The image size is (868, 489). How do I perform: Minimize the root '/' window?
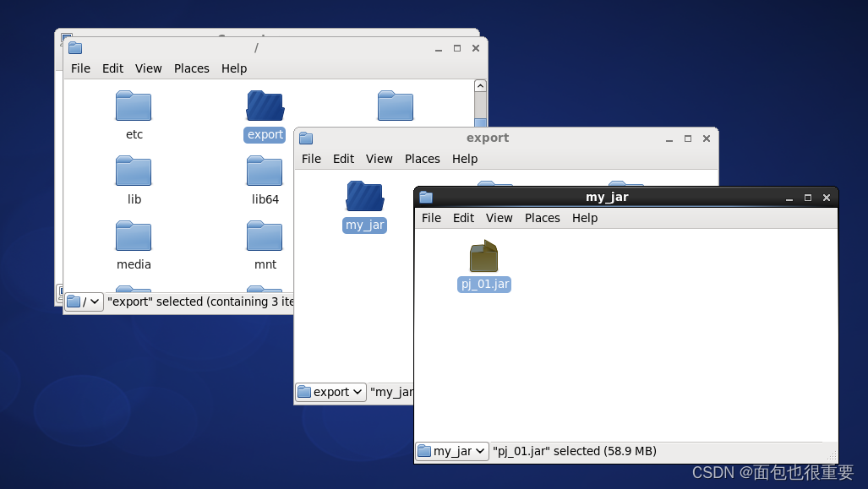click(439, 49)
